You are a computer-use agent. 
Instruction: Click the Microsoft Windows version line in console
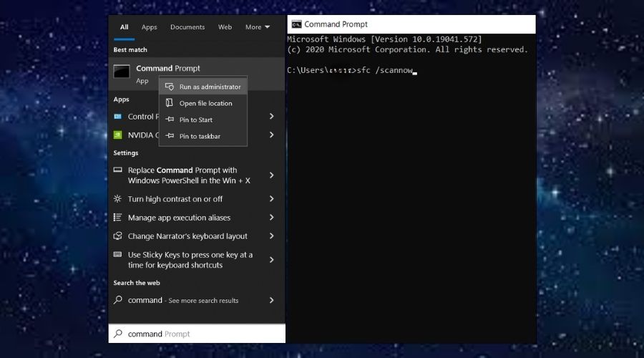(x=384, y=39)
